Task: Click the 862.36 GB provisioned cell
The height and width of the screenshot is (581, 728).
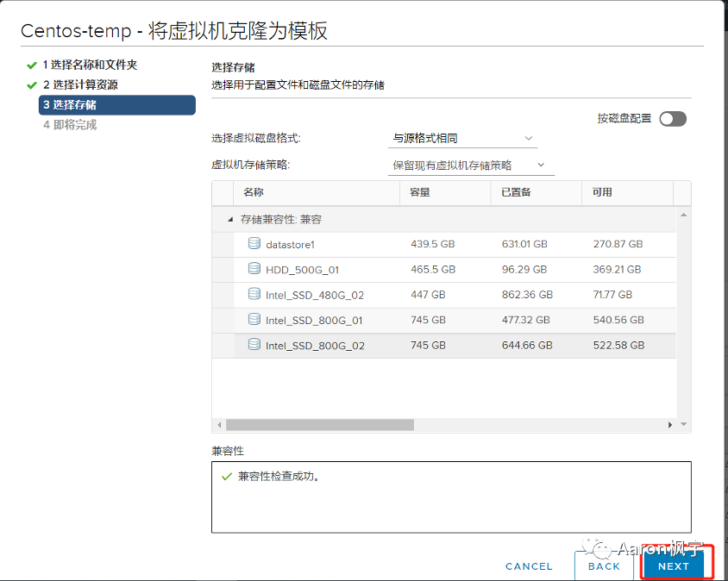Action: tap(527, 295)
